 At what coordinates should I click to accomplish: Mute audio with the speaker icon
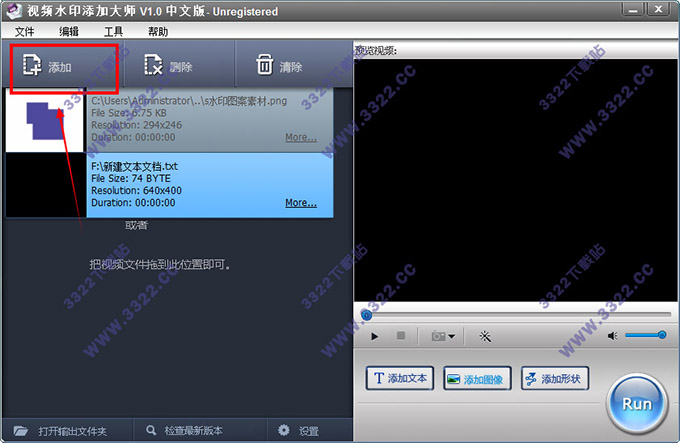(612, 336)
